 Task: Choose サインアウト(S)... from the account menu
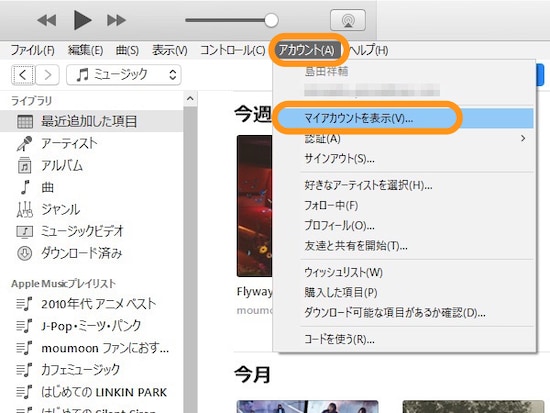[x=339, y=159]
